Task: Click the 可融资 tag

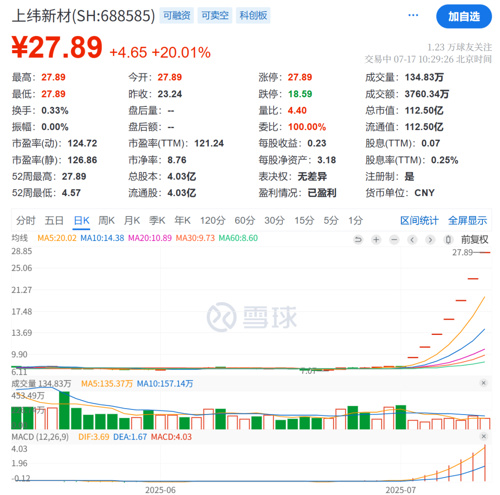Action: pyautogui.click(x=176, y=15)
